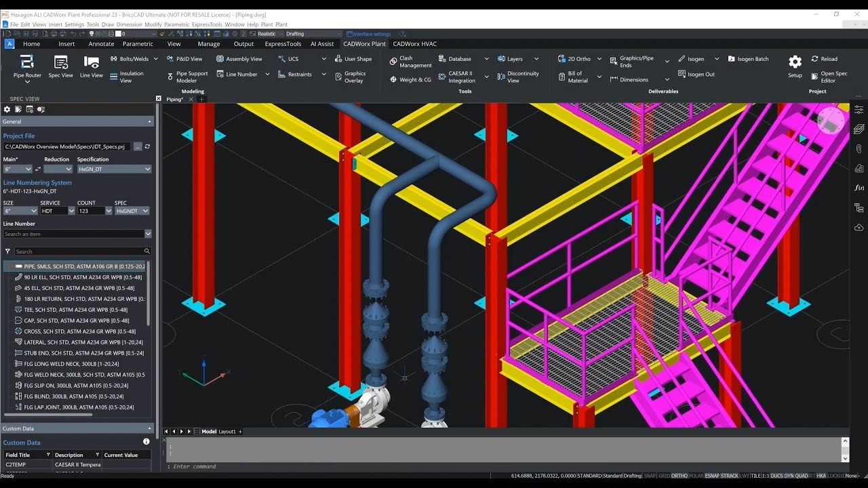Open CAESAR II Integration
This screenshot has height=488, width=868.
pos(456,77)
